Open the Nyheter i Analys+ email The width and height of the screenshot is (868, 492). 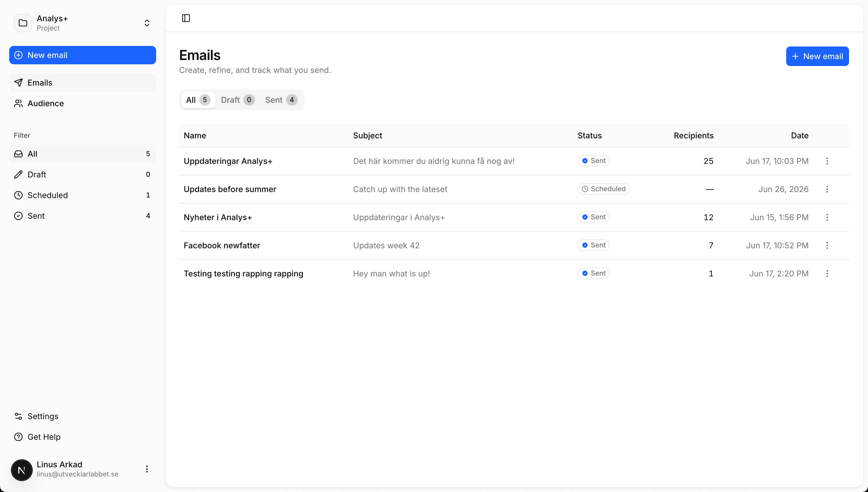click(x=218, y=217)
